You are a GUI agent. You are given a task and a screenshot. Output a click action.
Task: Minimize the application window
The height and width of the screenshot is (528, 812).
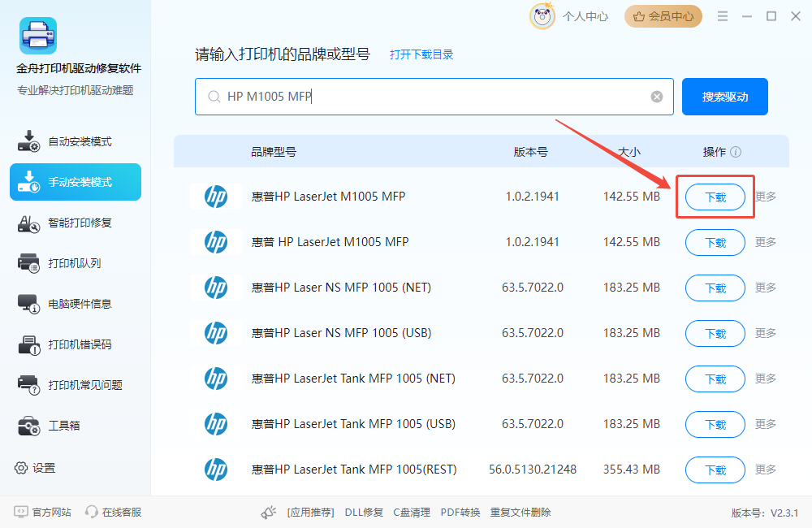click(747, 16)
